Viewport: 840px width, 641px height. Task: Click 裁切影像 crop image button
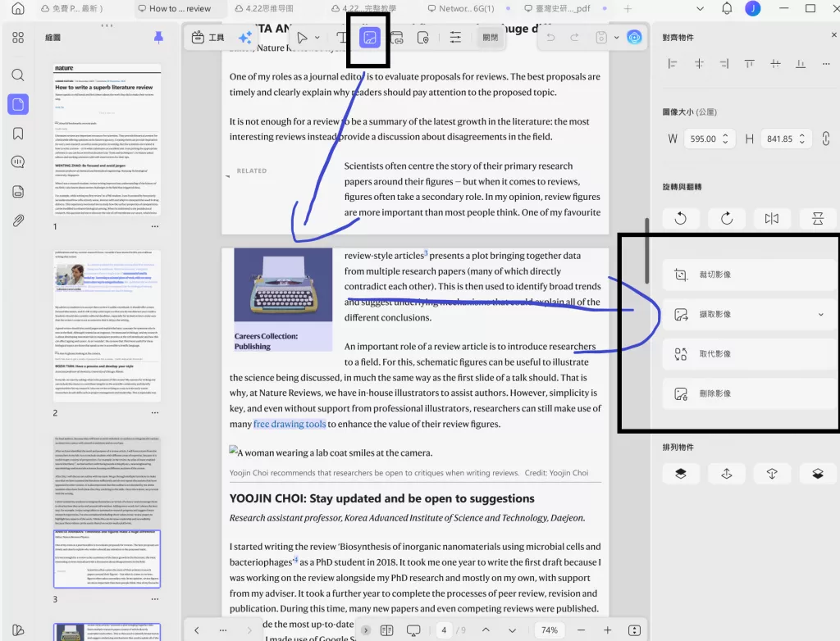(748, 275)
